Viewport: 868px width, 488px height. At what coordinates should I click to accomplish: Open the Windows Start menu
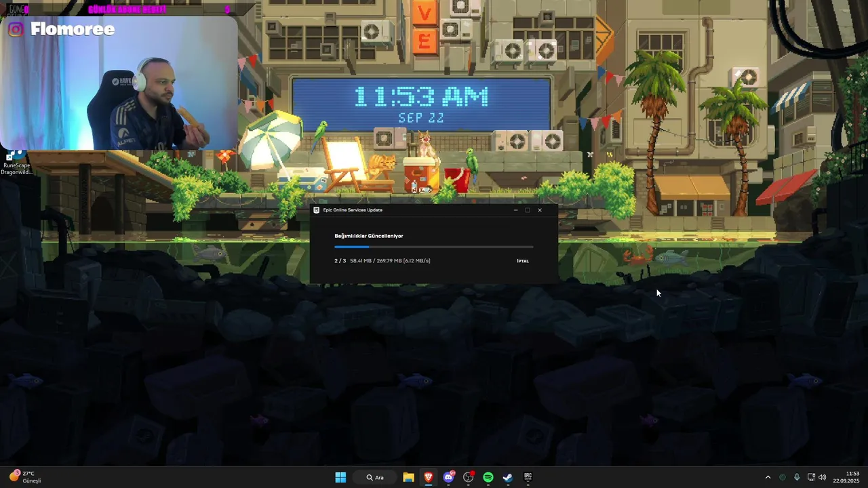point(340,477)
